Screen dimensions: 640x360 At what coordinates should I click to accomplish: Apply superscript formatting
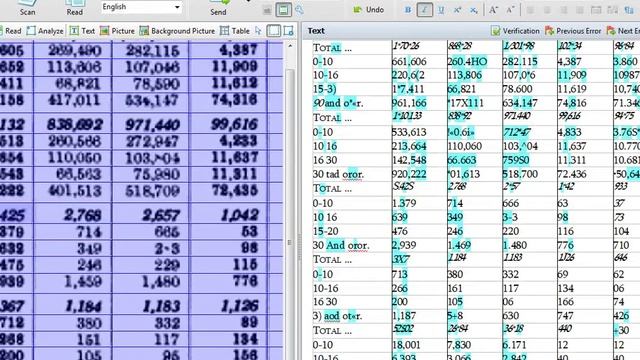[x=457, y=10]
